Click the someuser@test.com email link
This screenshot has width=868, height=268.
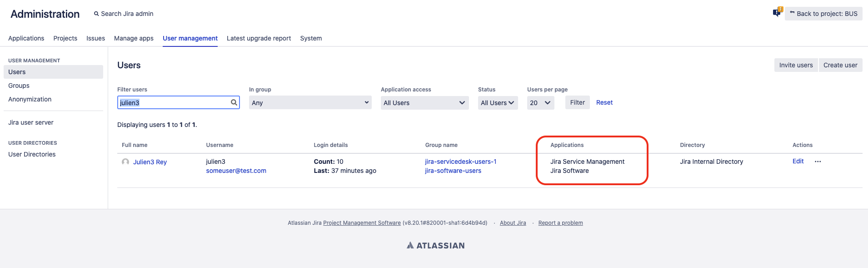[236, 171]
